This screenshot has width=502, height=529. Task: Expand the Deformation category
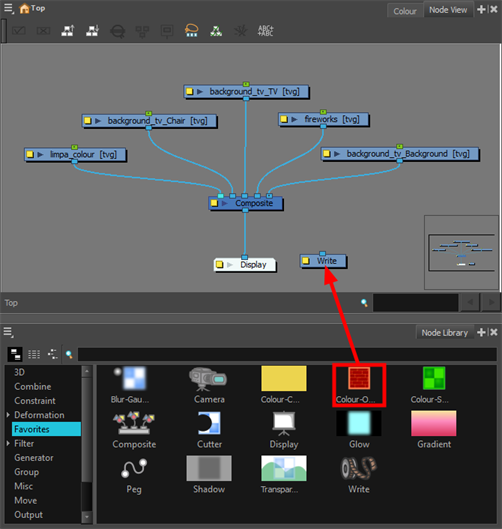(x=8, y=415)
